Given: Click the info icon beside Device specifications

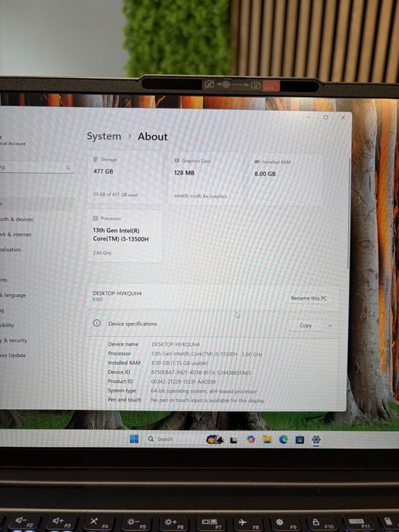Looking at the screenshot, I should tap(97, 323).
